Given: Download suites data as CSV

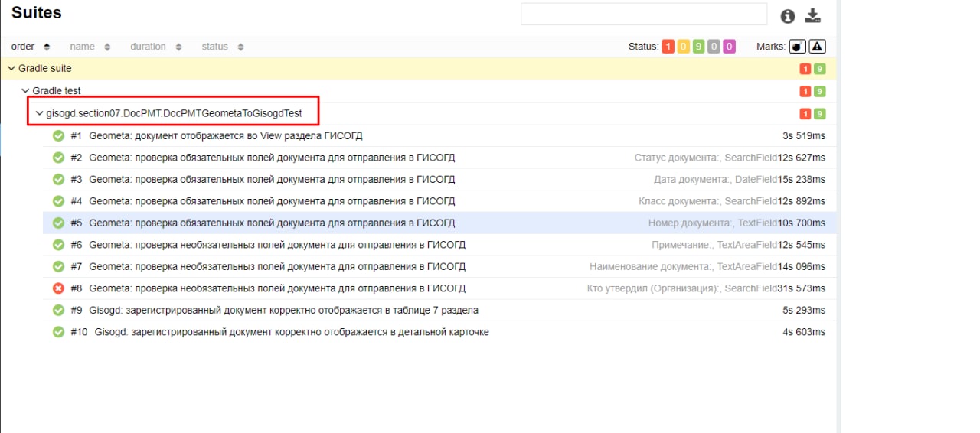Looking at the screenshot, I should 813,15.
